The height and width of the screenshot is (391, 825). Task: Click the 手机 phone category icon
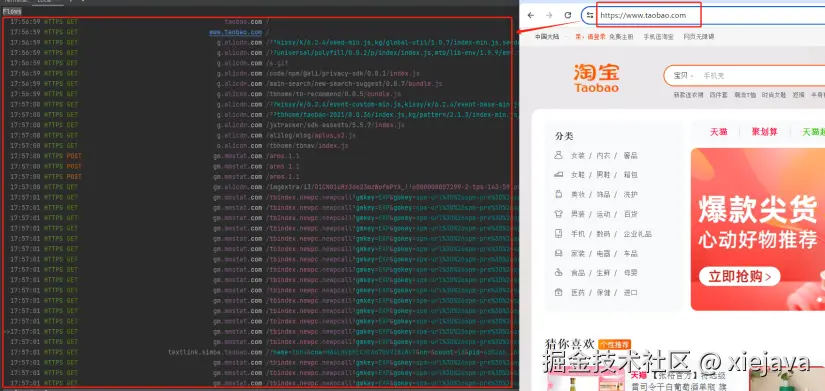pyautogui.click(x=559, y=234)
